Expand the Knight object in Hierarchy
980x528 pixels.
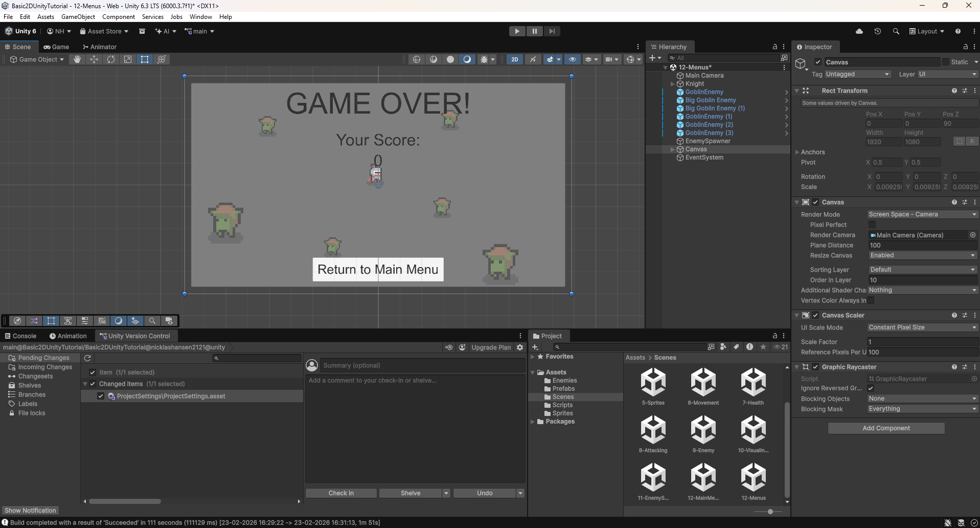(x=672, y=84)
